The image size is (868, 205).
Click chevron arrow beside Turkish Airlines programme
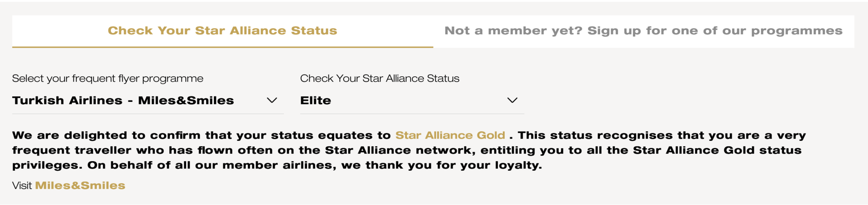pyautogui.click(x=272, y=101)
